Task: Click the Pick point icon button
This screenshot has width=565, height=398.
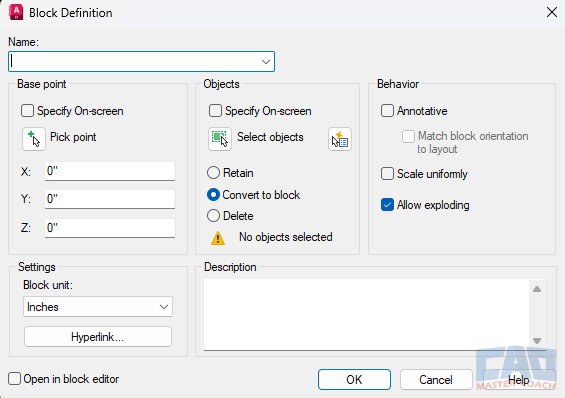Action: point(34,139)
